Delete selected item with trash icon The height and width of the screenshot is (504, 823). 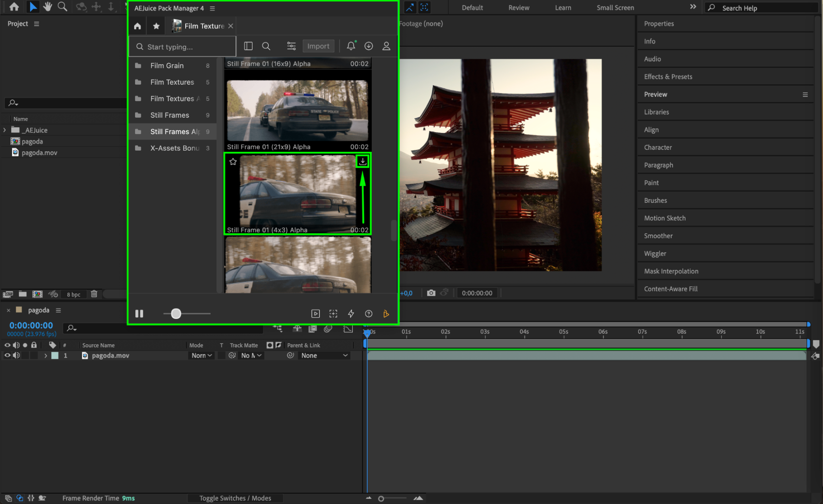pos(94,294)
